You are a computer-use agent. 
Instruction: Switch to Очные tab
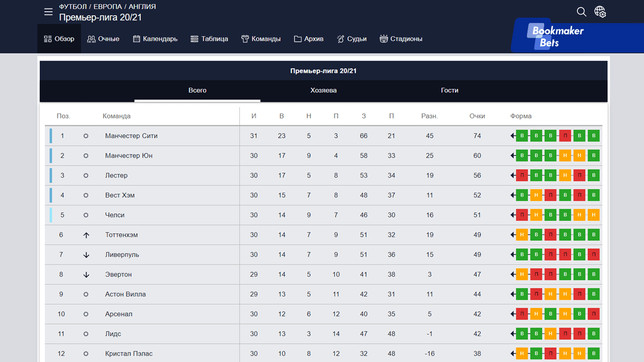103,39
